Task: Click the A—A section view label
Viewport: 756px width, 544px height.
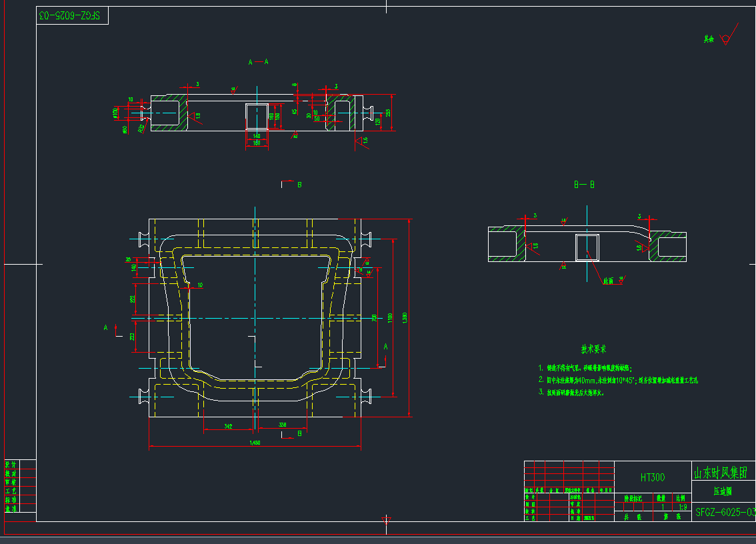Action: click(x=258, y=61)
